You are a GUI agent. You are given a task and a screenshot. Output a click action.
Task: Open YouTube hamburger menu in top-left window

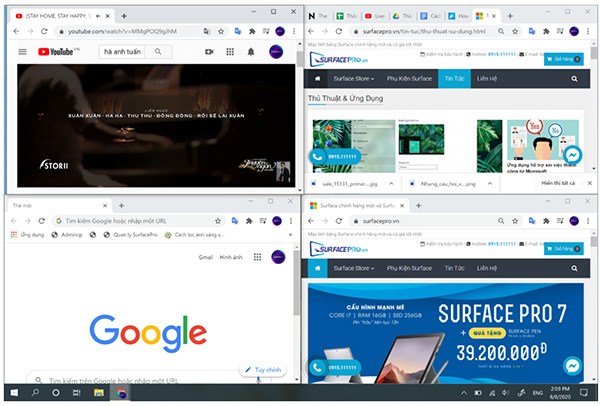click(23, 52)
